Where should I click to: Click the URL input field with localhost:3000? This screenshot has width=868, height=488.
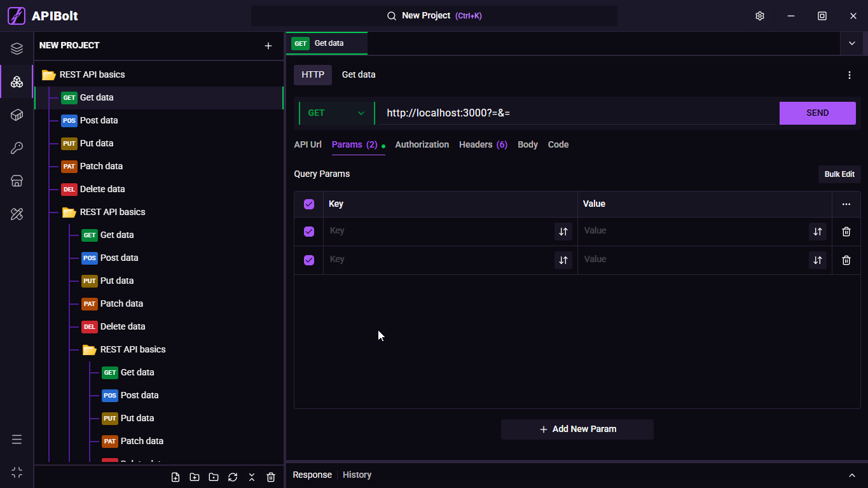(x=577, y=113)
